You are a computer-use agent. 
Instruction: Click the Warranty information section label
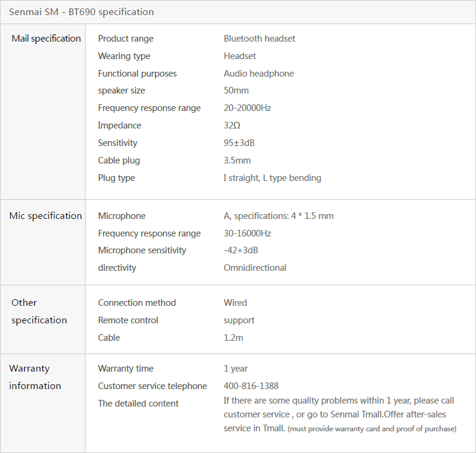coord(35,377)
